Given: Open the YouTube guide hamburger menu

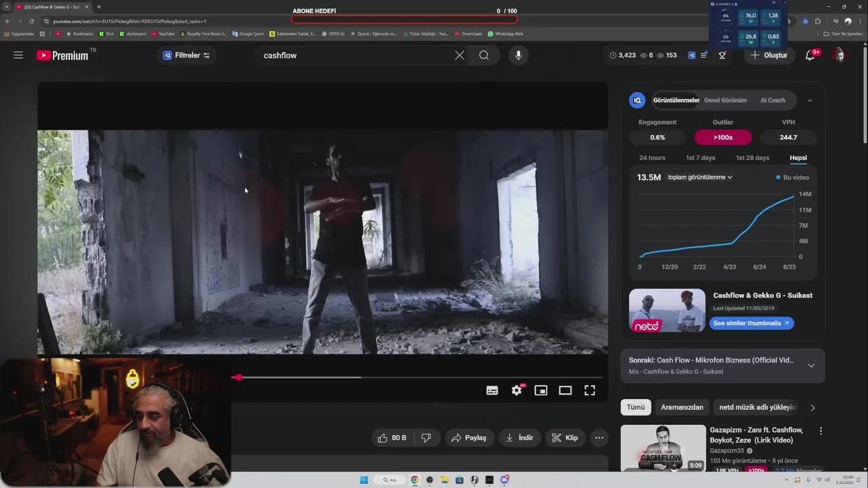Looking at the screenshot, I should click(x=18, y=56).
